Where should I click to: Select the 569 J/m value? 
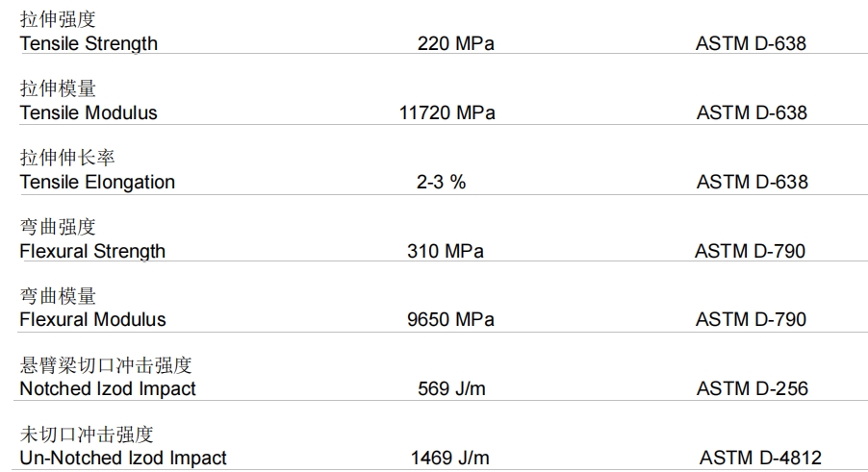tap(451, 388)
